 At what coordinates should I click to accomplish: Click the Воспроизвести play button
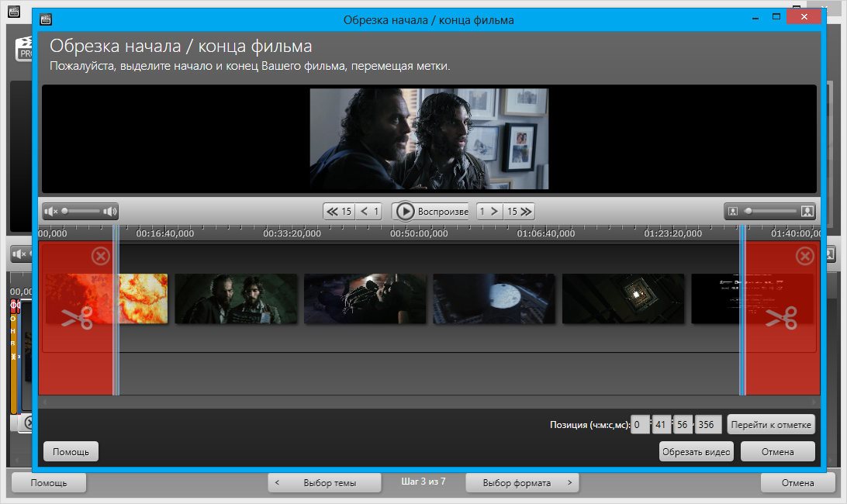click(x=430, y=211)
